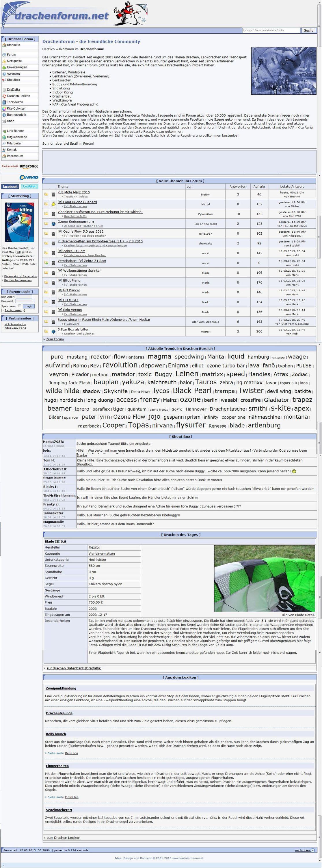The width and height of the screenshot is (322, 868).
Task: Focus the Google custom search field
Action: click(x=271, y=30)
